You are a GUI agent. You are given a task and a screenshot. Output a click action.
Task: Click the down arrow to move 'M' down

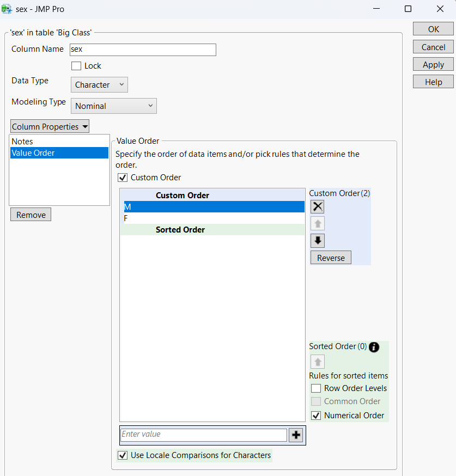coord(317,240)
